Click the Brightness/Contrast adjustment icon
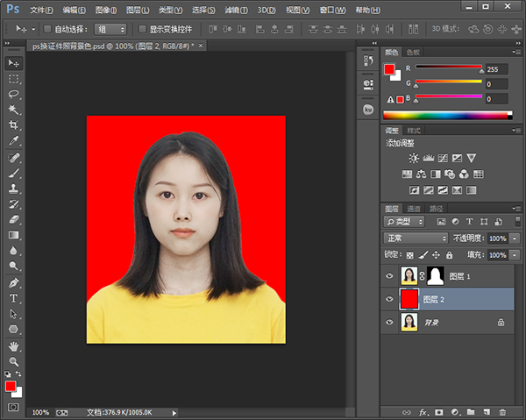 pyautogui.click(x=413, y=158)
